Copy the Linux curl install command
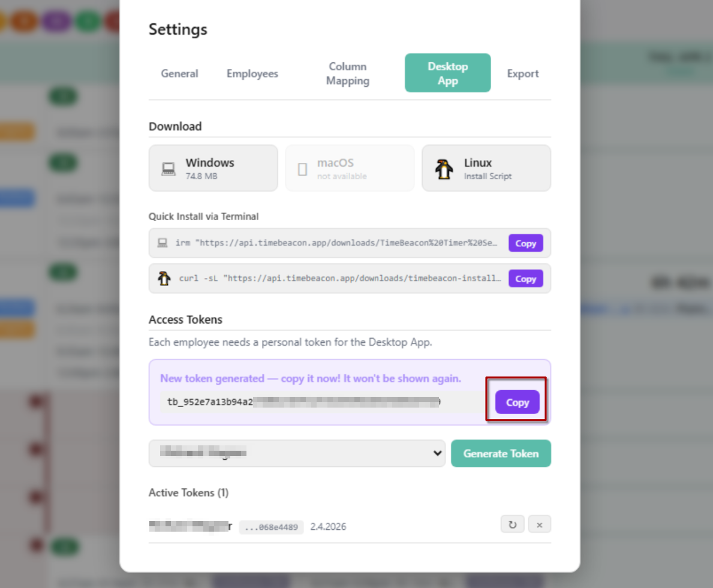The width and height of the screenshot is (713, 588). click(525, 278)
